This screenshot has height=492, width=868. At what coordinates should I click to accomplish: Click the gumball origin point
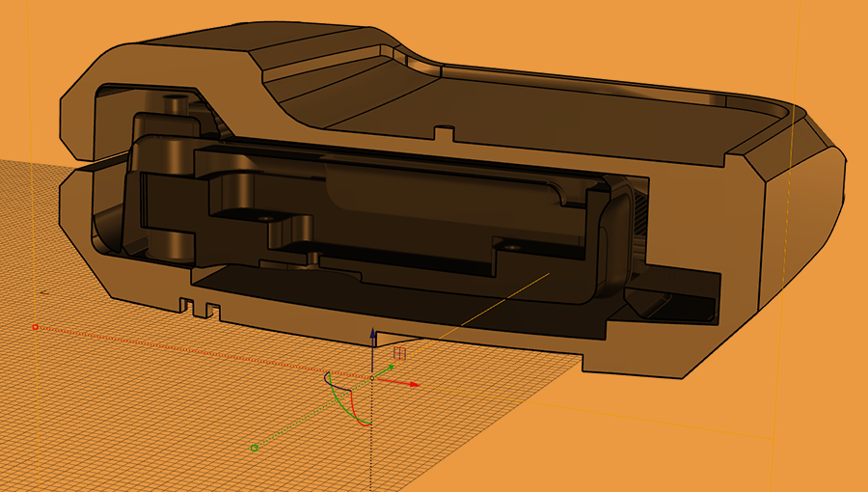point(374,377)
